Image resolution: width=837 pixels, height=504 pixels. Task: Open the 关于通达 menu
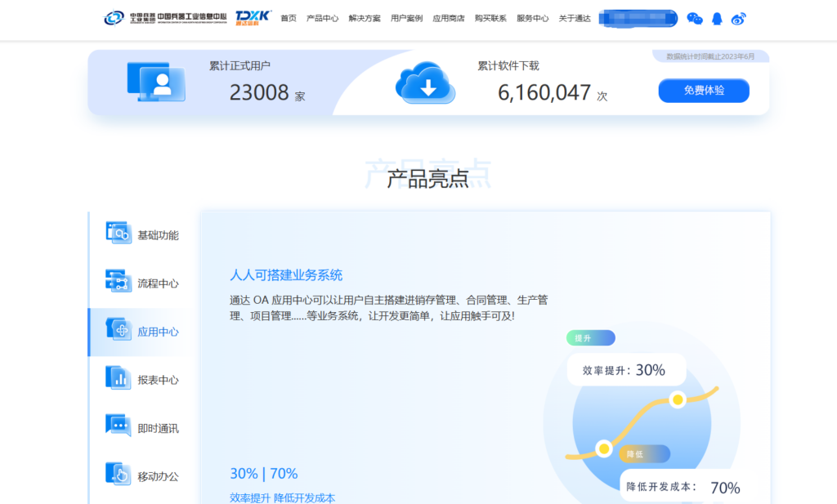point(574,17)
